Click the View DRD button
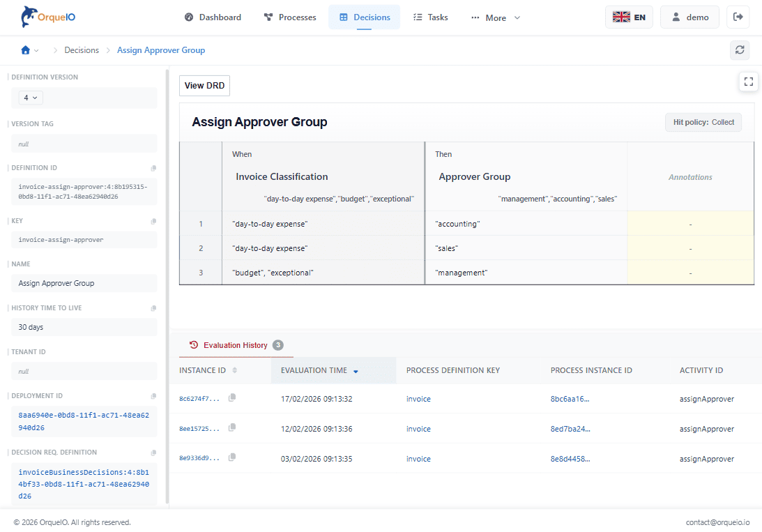This screenshot has height=532, width=762. 204,86
